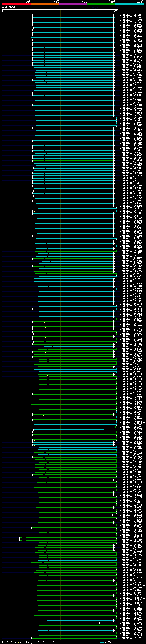The height and width of the screenshot is (644, 146).
Task: Click label UniRef100_Q1WLZ5
Action: [x=131, y=276]
